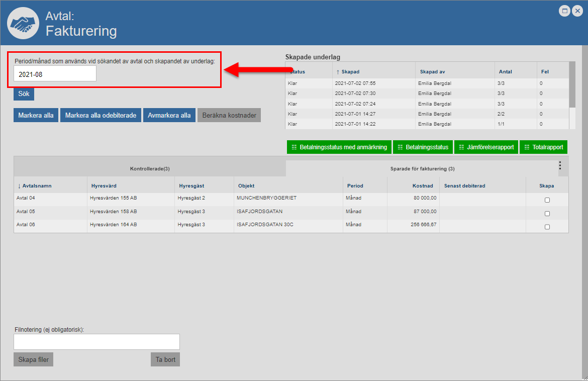Open the Totalrapport report
The height and width of the screenshot is (381, 588).
point(543,147)
